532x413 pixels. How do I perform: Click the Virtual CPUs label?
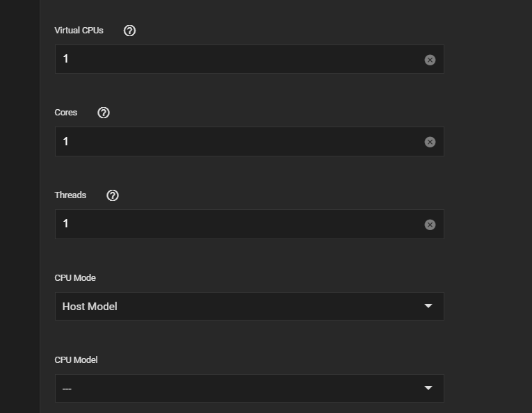(x=79, y=31)
